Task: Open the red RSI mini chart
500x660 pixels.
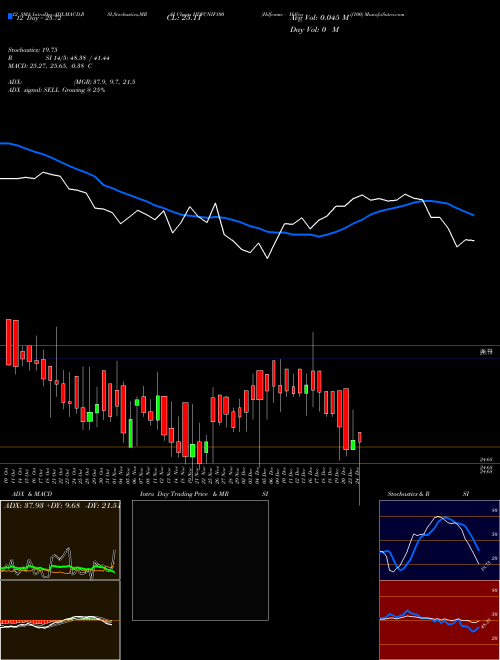Action: point(439,620)
